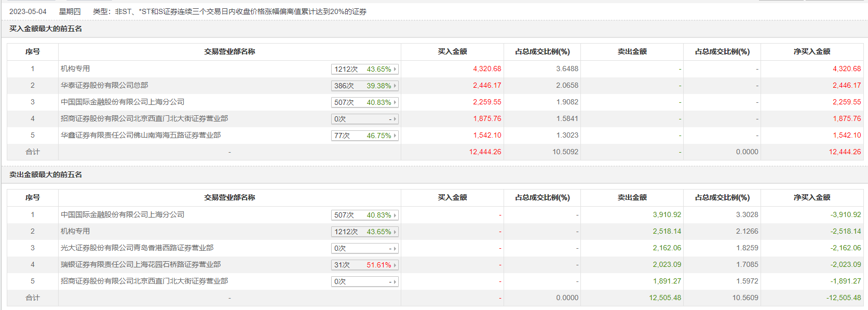Expand the 77次 46.75% stats box
This screenshot has height=310, width=868.
(364, 136)
